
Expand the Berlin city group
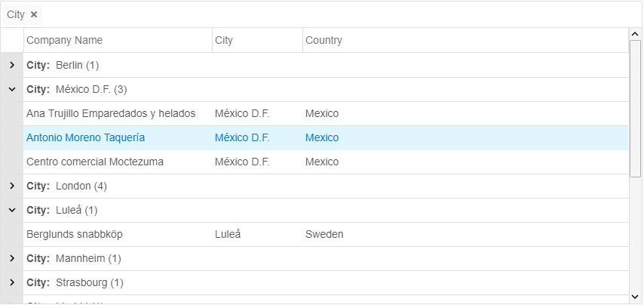coord(12,65)
